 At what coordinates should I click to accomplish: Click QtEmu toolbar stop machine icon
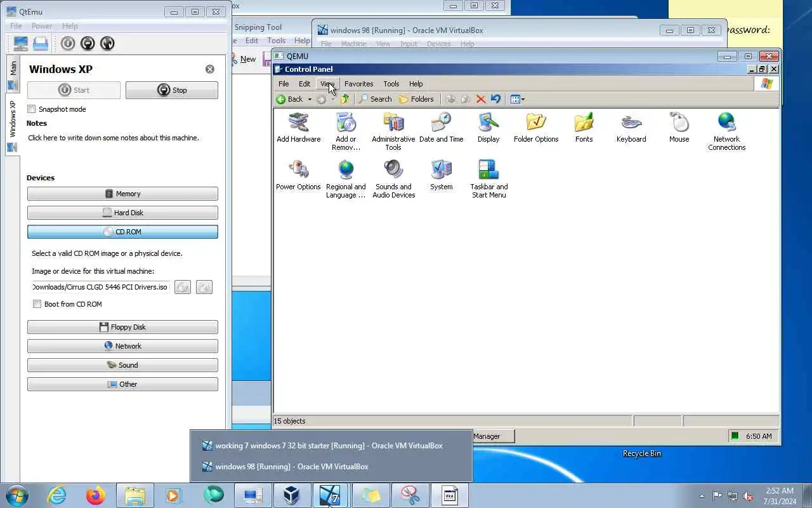click(88, 43)
